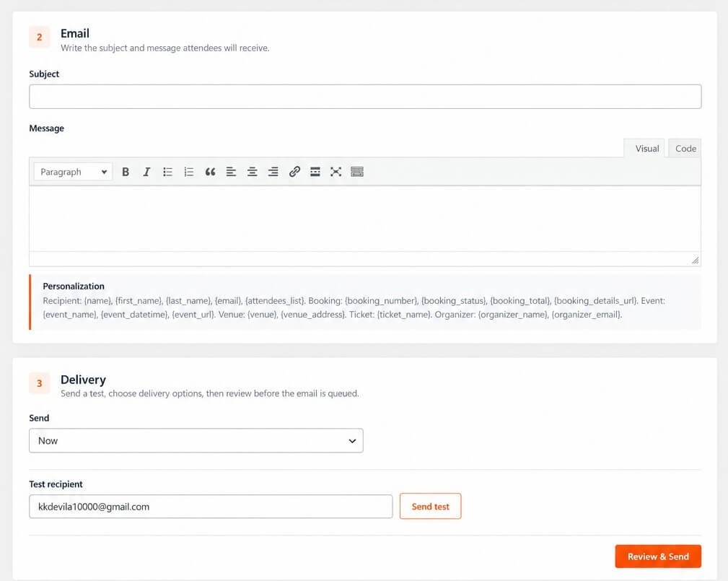Focus the Test recipient email field
Viewport: 728px width, 581px height.
click(211, 506)
